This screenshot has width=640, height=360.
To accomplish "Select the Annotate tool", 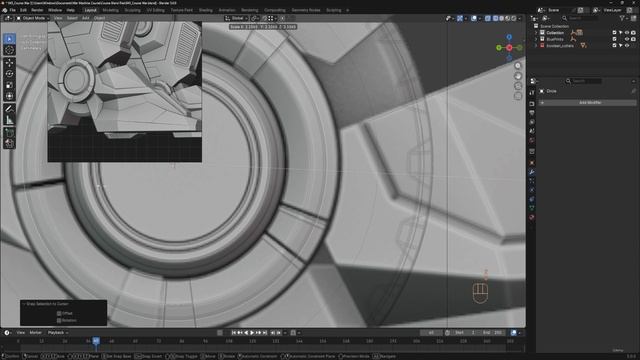I will coord(9,109).
